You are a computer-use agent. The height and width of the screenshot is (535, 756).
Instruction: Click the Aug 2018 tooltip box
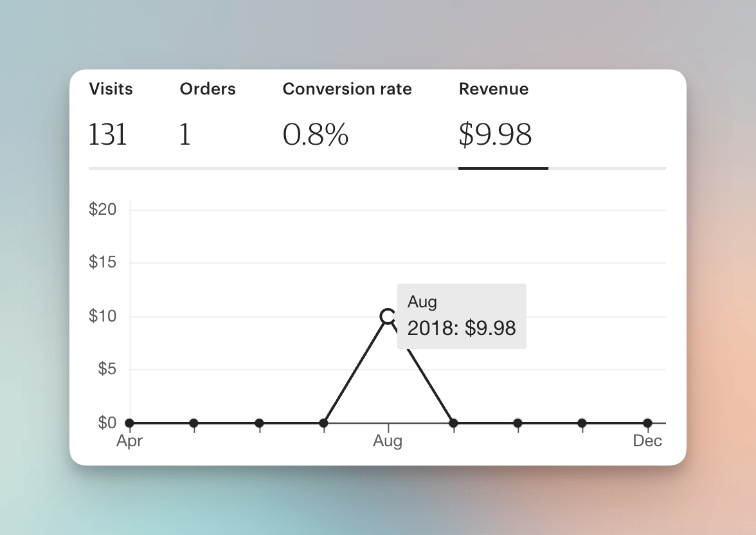[462, 316]
